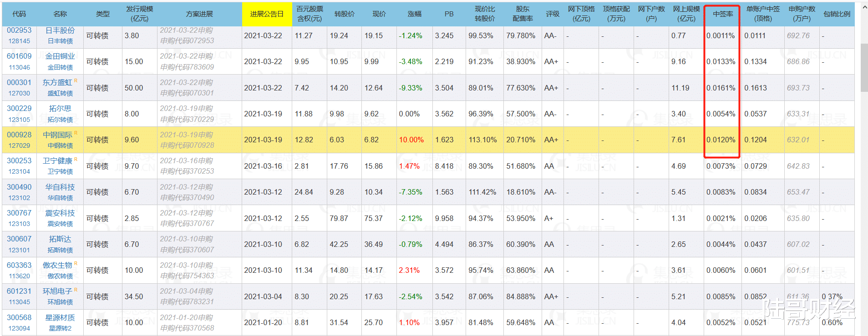This screenshot has width=868, height=336.
Task: Sort by 评级 column header
Action: 553,14
